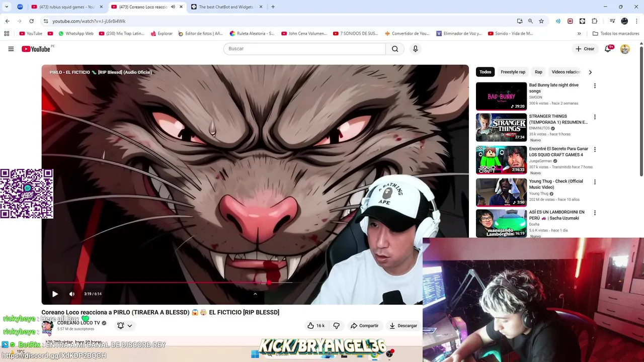
Task: Open the account avatar menu
Action: click(x=625, y=49)
